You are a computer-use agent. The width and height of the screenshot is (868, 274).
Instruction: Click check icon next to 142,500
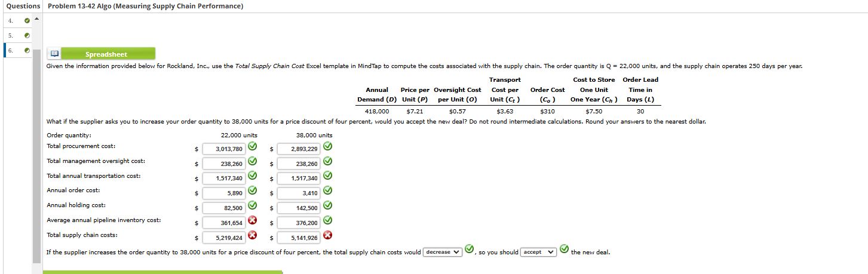327,206
